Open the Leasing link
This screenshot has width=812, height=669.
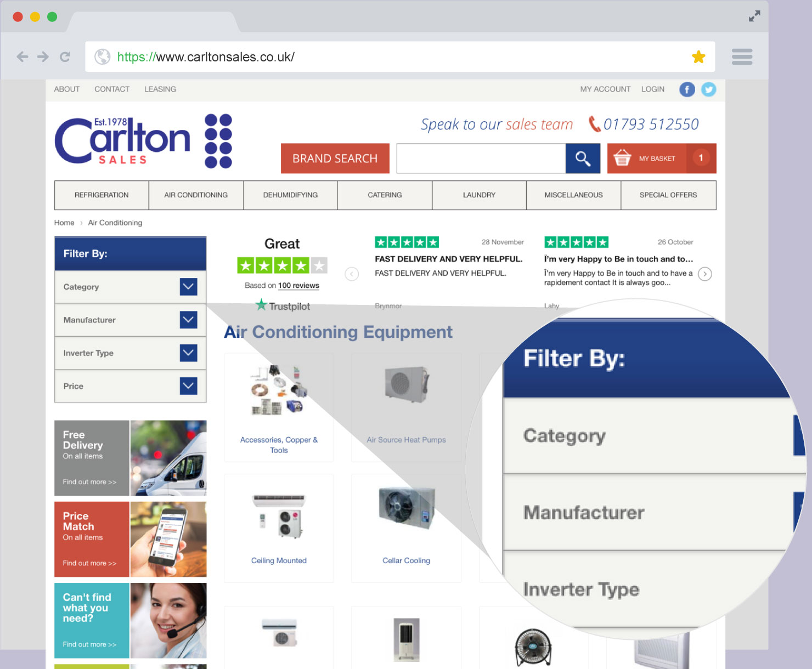160,89
